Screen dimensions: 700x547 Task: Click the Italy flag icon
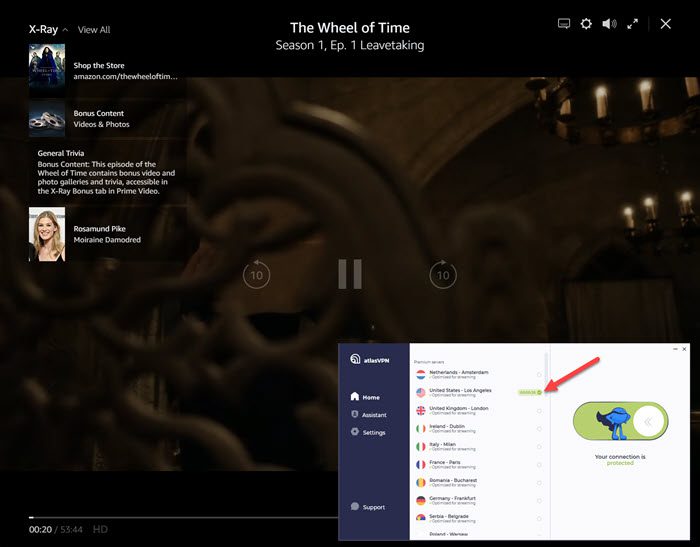(421, 447)
